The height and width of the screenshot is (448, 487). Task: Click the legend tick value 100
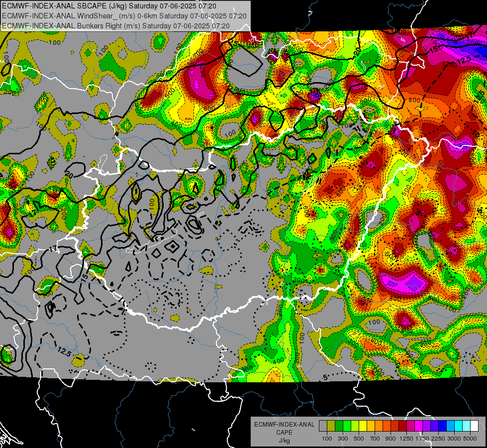(x=327, y=439)
